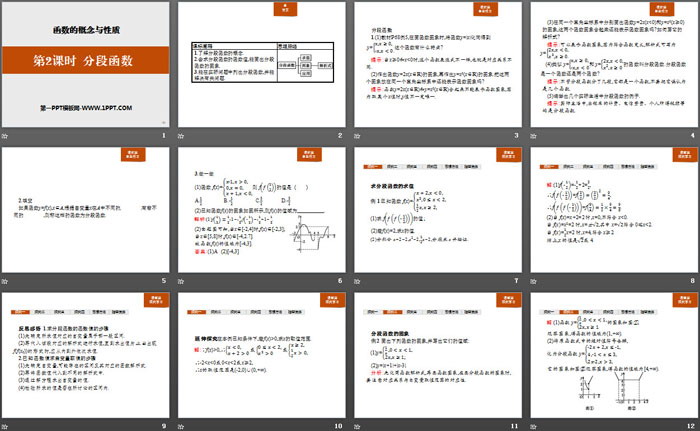Click the animation star icon under slide 7
This screenshot has width=700, height=431.
pos(357,281)
